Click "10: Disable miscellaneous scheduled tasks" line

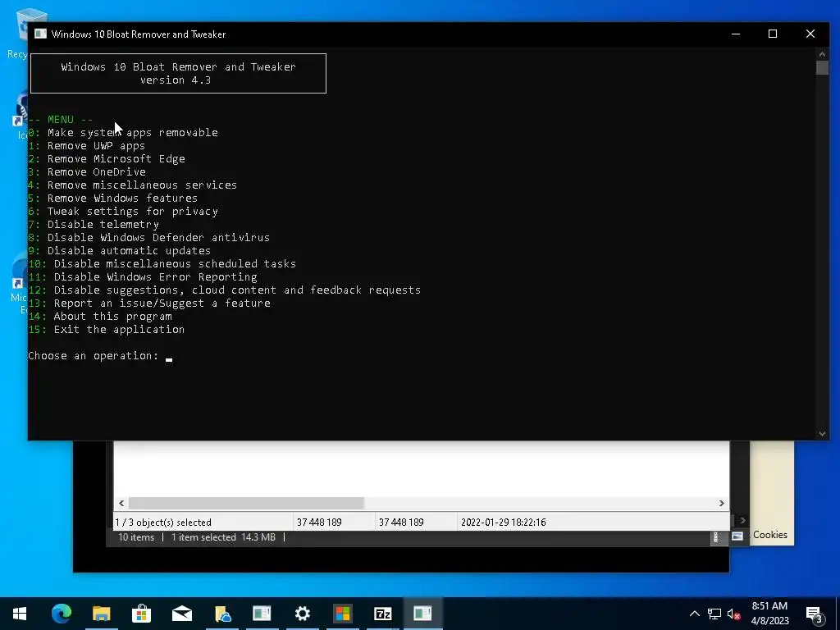click(x=162, y=263)
